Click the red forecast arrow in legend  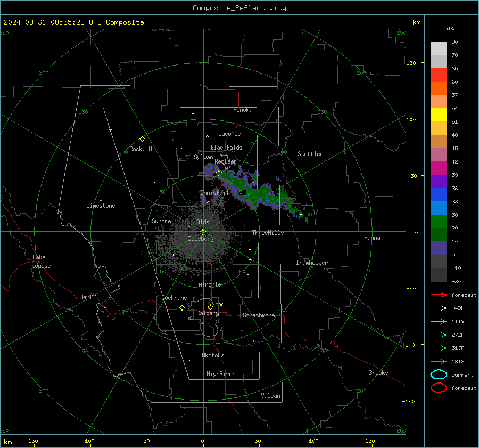coord(439,295)
